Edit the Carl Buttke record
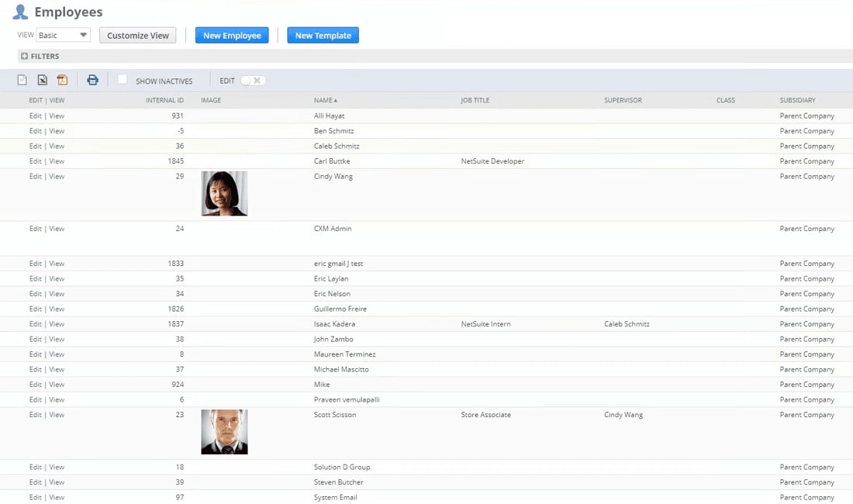The height and width of the screenshot is (504, 853). point(36,161)
